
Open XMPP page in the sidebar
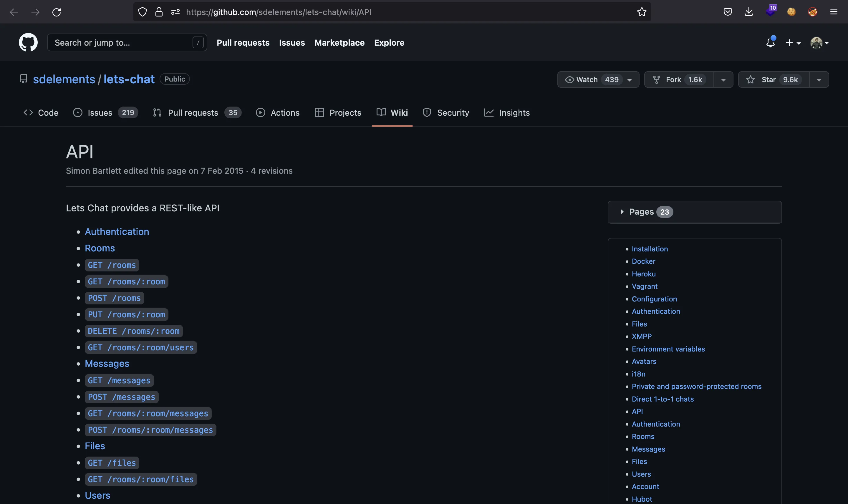click(x=642, y=336)
